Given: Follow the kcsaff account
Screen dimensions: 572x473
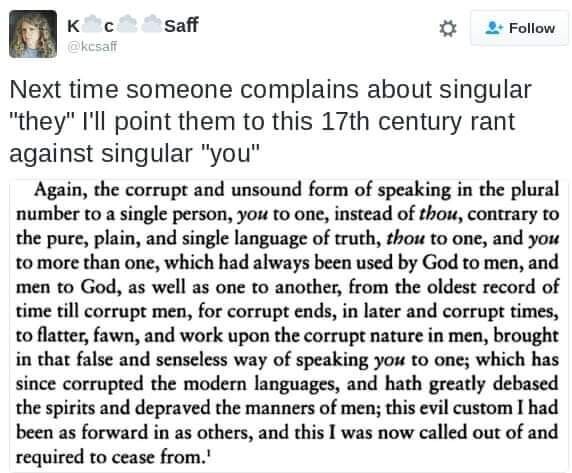Looking at the screenshot, I should pyautogui.click(x=519, y=28).
